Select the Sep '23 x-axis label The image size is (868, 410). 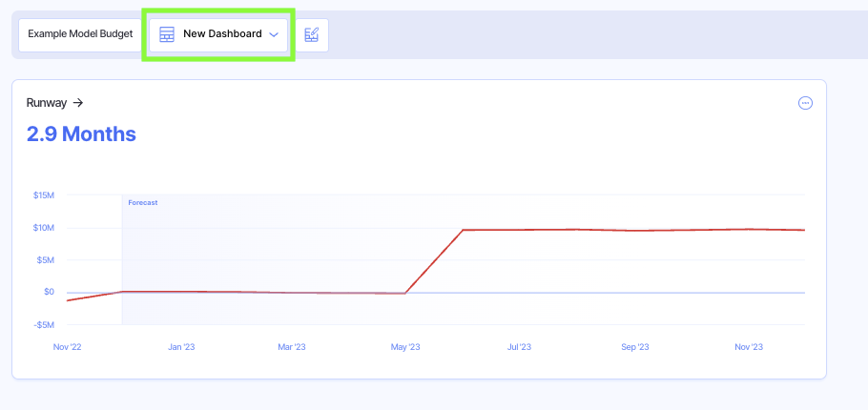634,347
